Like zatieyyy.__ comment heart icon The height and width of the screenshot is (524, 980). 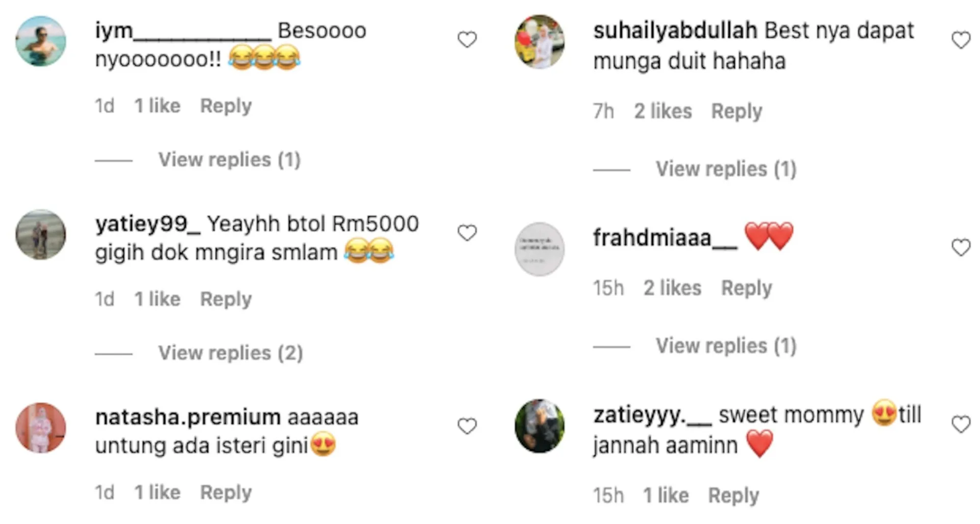[961, 425]
